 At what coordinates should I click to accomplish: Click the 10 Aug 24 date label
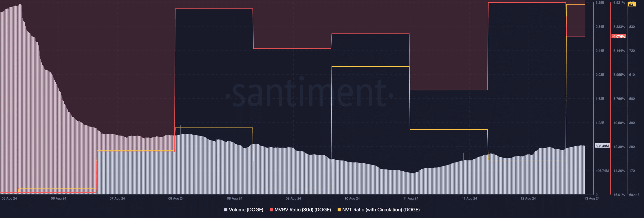tap(352, 198)
